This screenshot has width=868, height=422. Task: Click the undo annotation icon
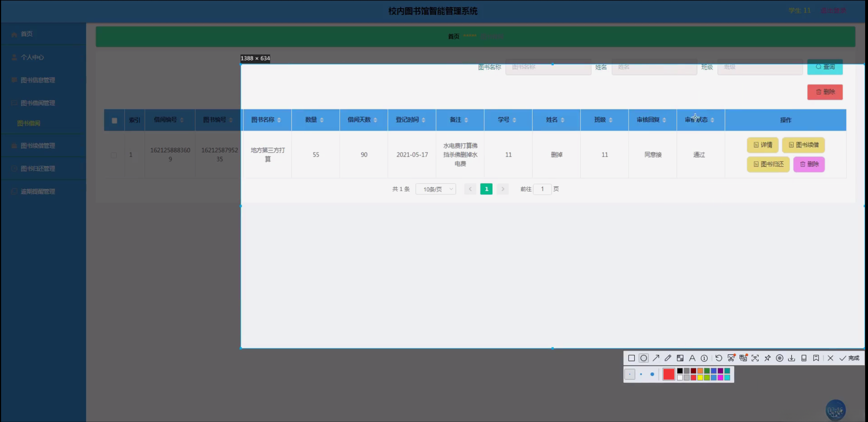pyautogui.click(x=719, y=358)
